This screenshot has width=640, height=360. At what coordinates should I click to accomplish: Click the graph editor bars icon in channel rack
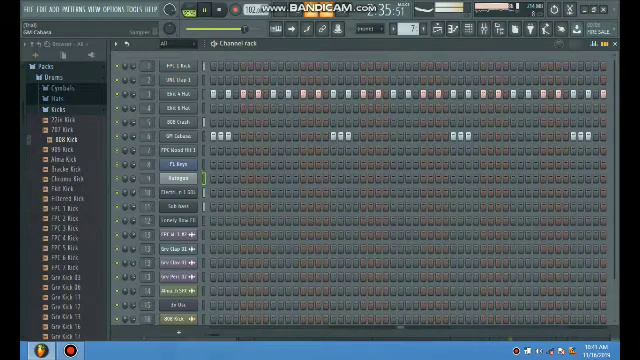point(594,44)
